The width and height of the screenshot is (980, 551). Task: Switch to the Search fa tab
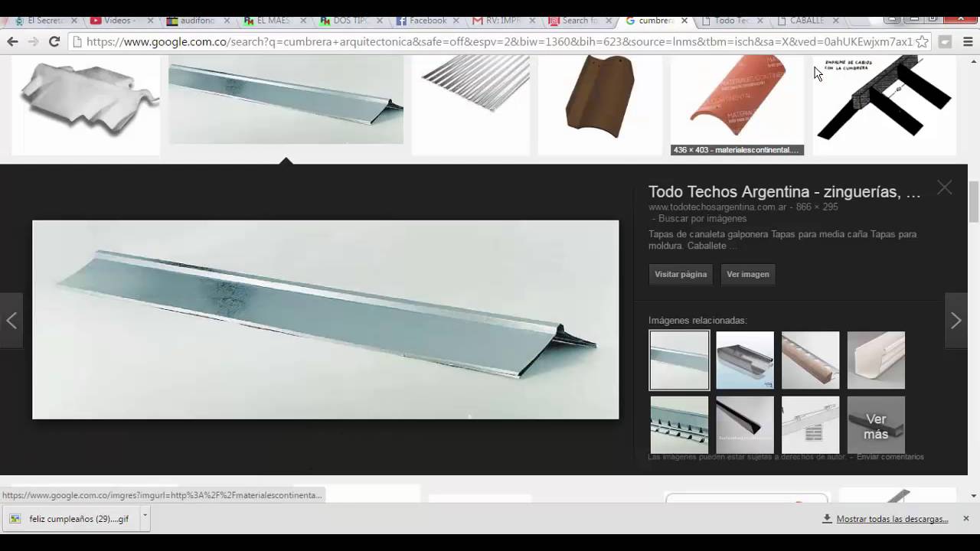point(578,21)
